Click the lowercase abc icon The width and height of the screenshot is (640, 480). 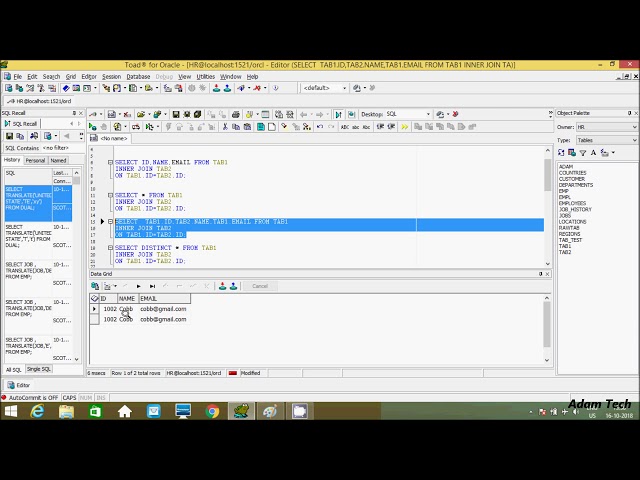click(x=356, y=127)
